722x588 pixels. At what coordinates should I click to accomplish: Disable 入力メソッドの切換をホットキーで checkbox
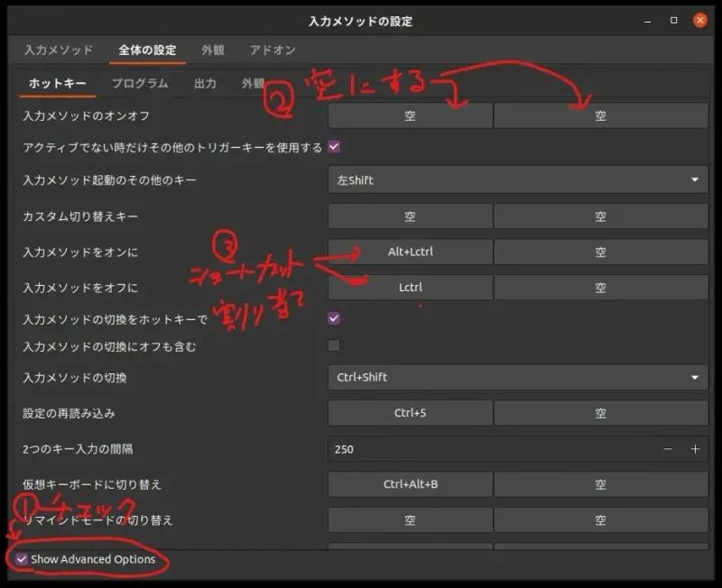pos(333,317)
